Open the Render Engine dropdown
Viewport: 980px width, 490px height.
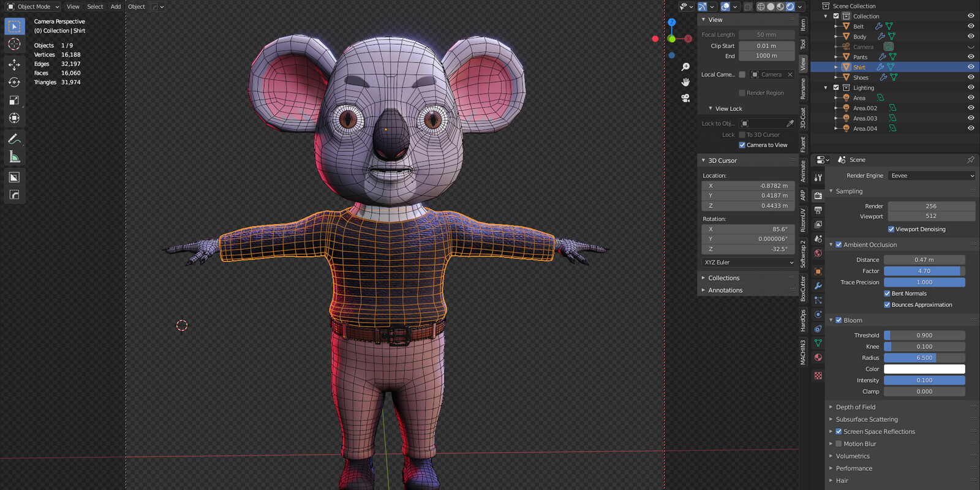931,176
